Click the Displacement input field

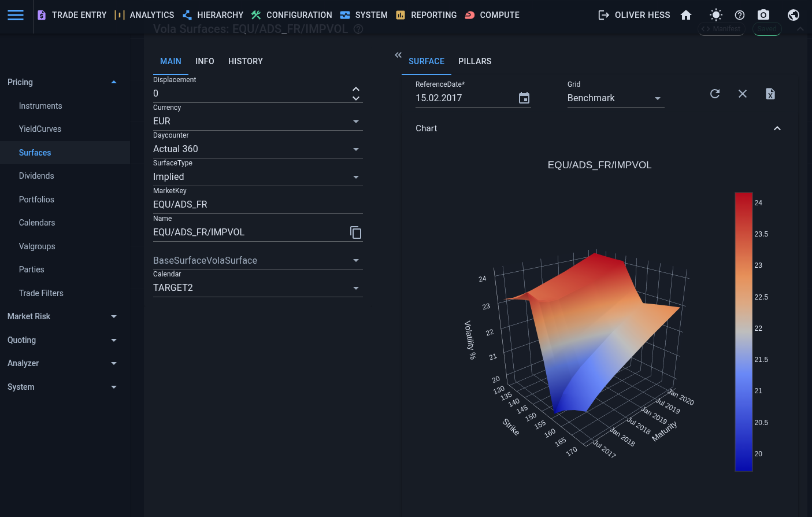(251, 93)
